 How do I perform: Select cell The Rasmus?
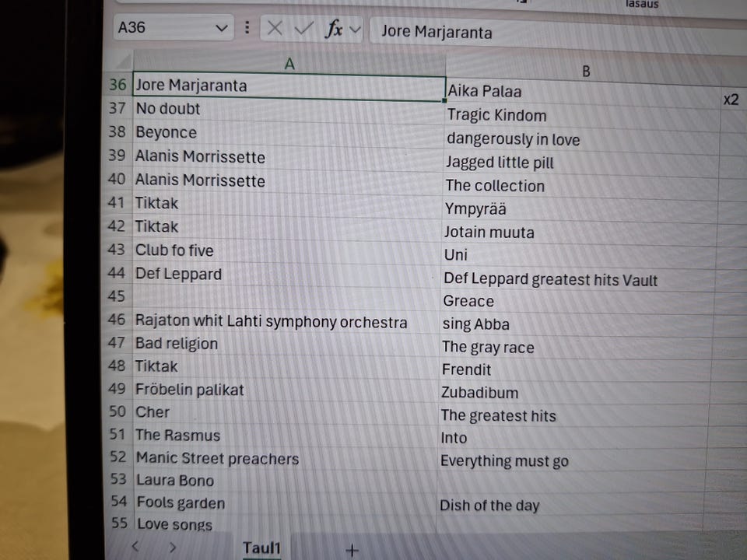point(285,436)
